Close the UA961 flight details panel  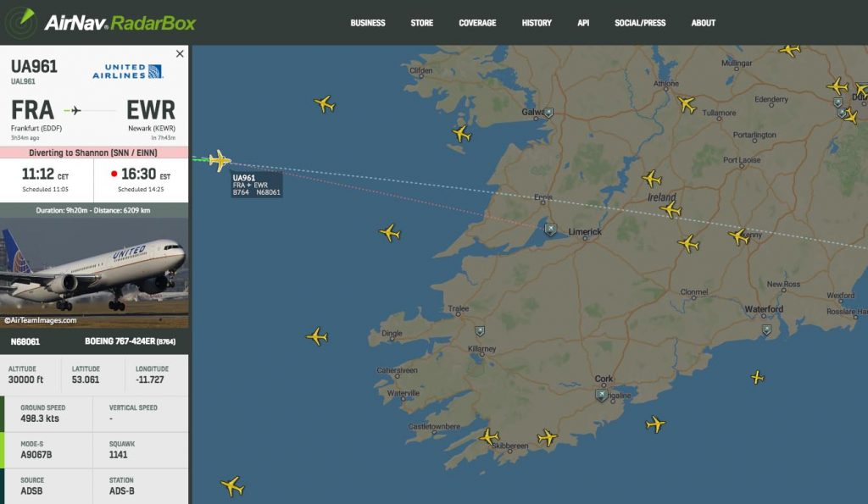[x=180, y=53]
